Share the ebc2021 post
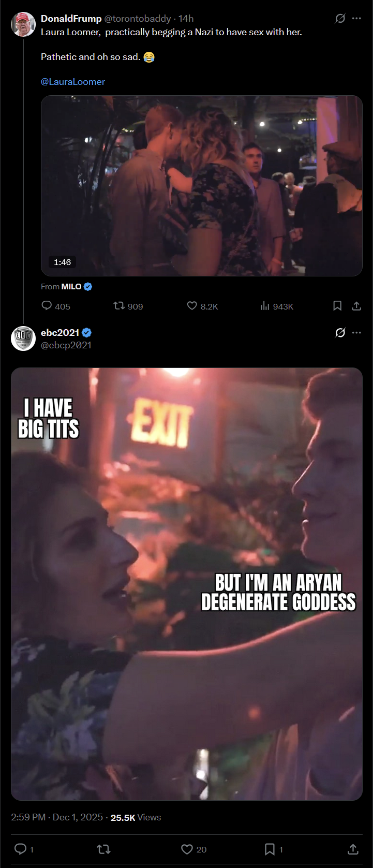 click(353, 849)
